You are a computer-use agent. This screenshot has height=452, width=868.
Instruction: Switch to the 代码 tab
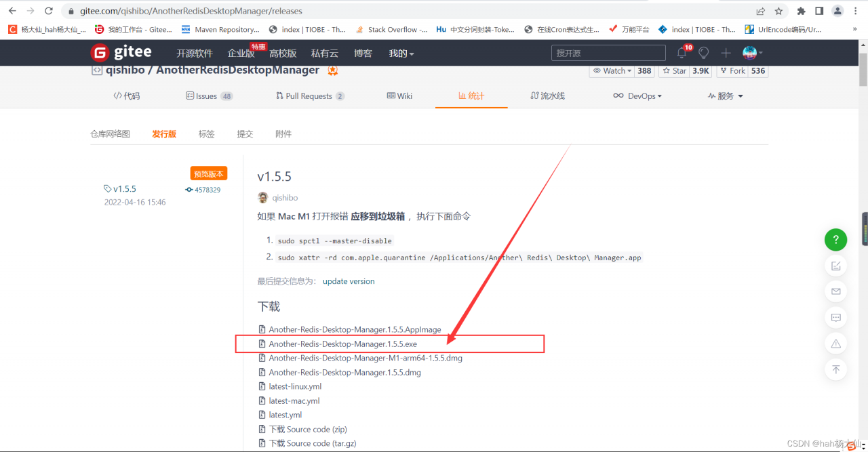tap(127, 96)
